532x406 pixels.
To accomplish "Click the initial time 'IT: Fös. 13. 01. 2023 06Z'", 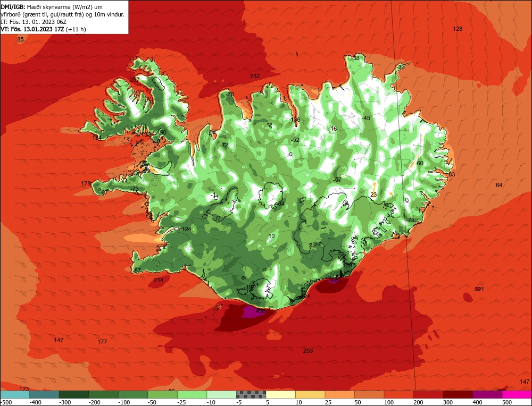I will coord(34,22).
